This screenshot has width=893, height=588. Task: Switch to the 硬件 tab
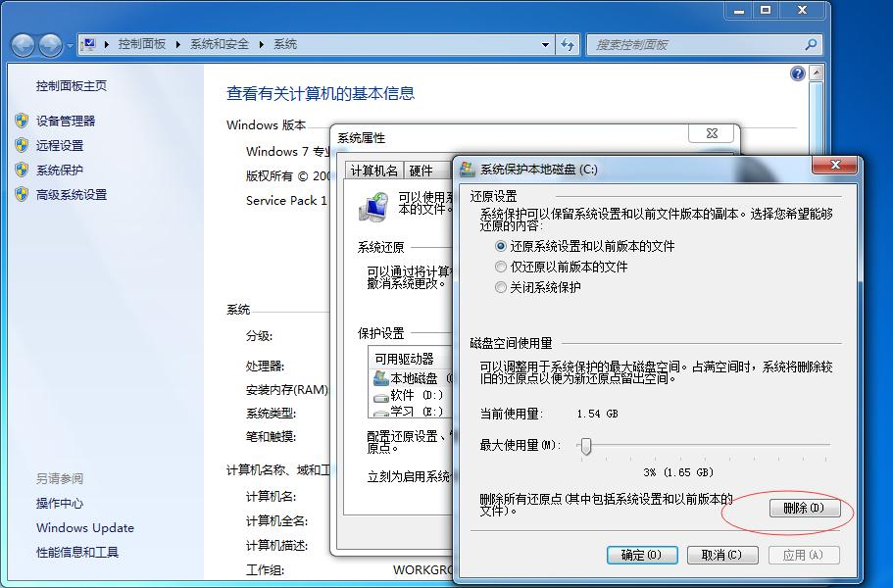(422, 169)
